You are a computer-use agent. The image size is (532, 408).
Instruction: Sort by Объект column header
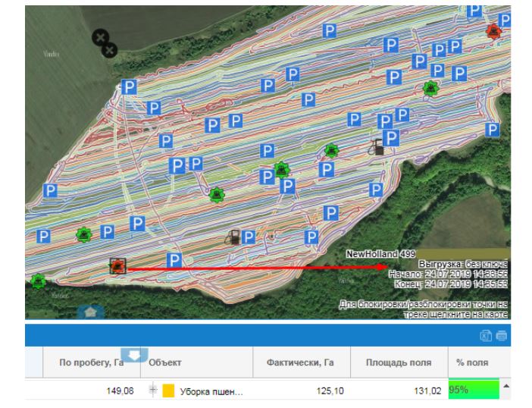click(x=197, y=362)
